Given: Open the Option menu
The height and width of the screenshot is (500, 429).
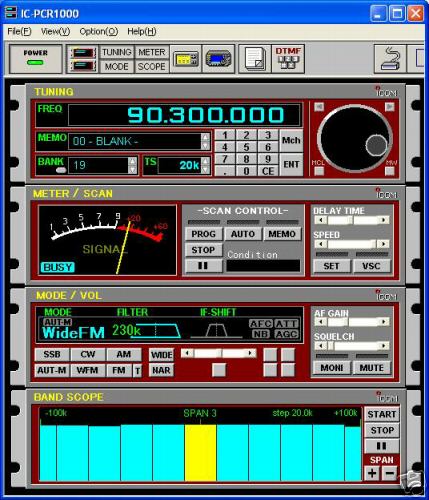Looking at the screenshot, I should [x=99, y=32].
